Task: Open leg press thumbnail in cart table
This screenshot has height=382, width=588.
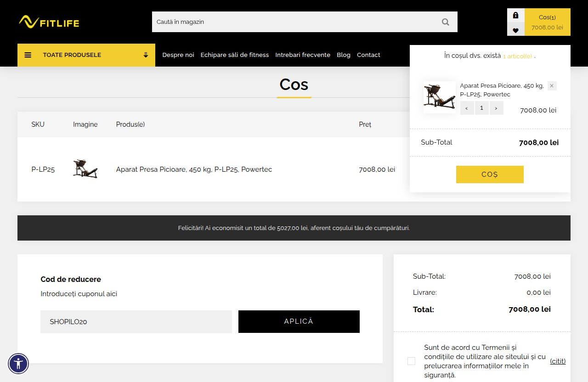Action: [85, 169]
